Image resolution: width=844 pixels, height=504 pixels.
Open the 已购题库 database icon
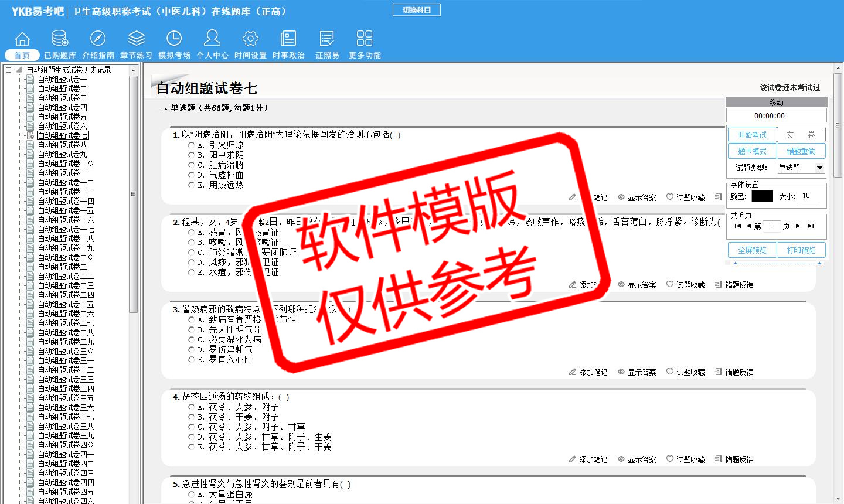pos(60,39)
